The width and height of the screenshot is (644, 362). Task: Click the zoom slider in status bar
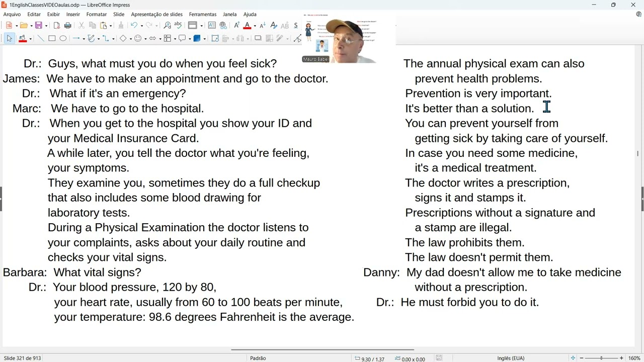(601, 358)
